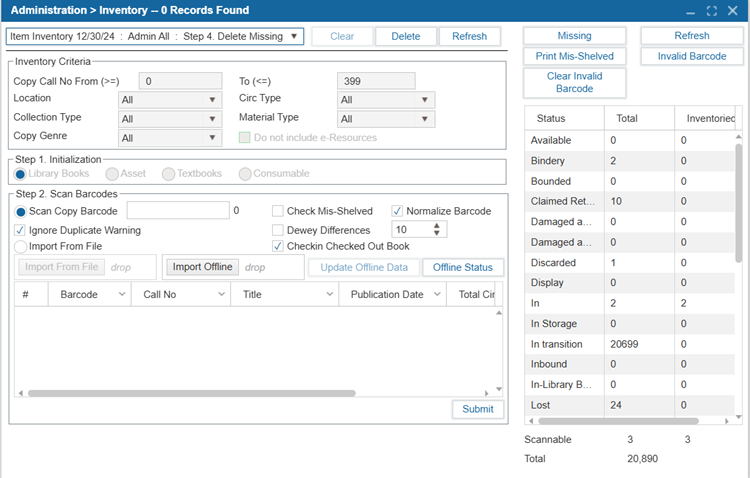Screen dimensions: 750x478
Task: Click the Clear Invalid Barcode button
Action: click(574, 82)
